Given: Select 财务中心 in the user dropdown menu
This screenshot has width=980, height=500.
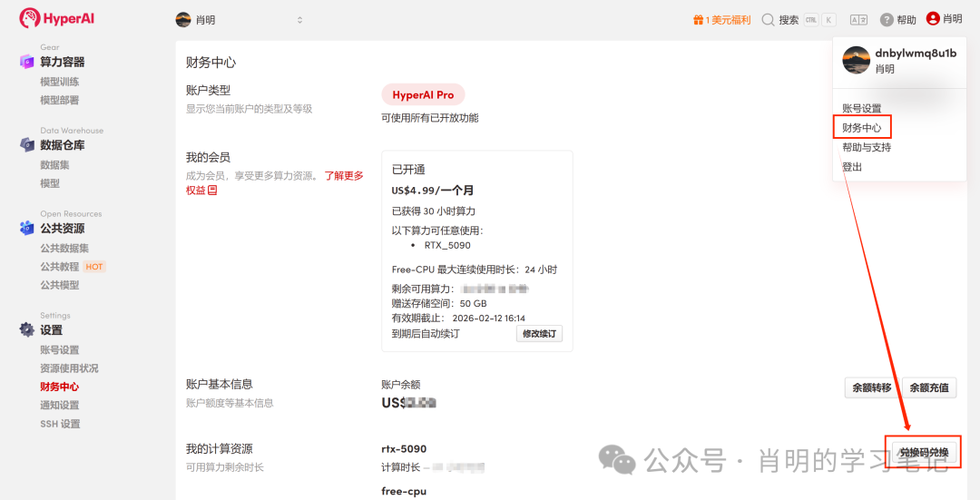Looking at the screenshot, I should [861, 128].
